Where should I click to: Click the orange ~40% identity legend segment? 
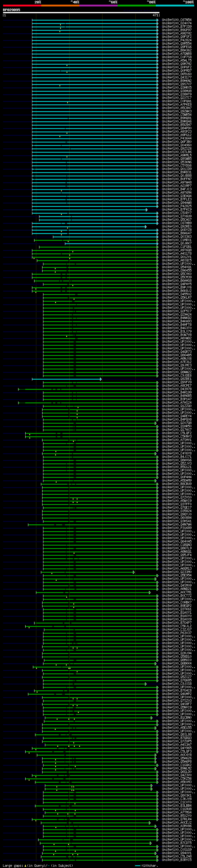coord(60,6)
